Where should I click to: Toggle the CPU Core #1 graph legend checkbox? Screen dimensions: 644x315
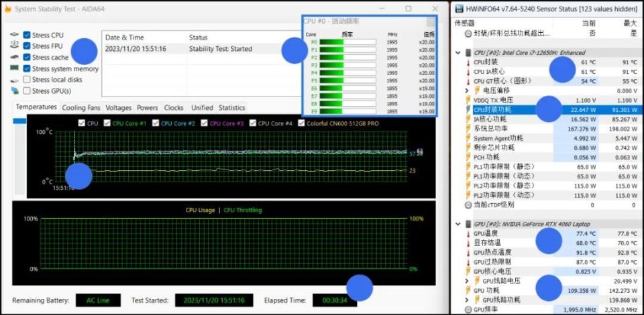pyautogui.click(x=107, y=123)
